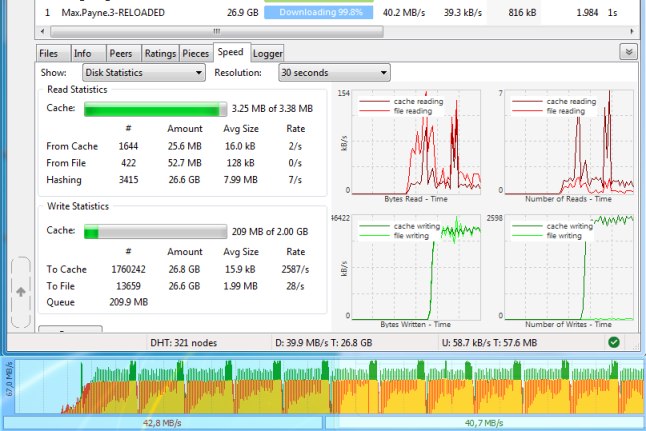The image size is (646, 431).
Task: Open the Show Disk Statistics dropdown
Action: 144,73
